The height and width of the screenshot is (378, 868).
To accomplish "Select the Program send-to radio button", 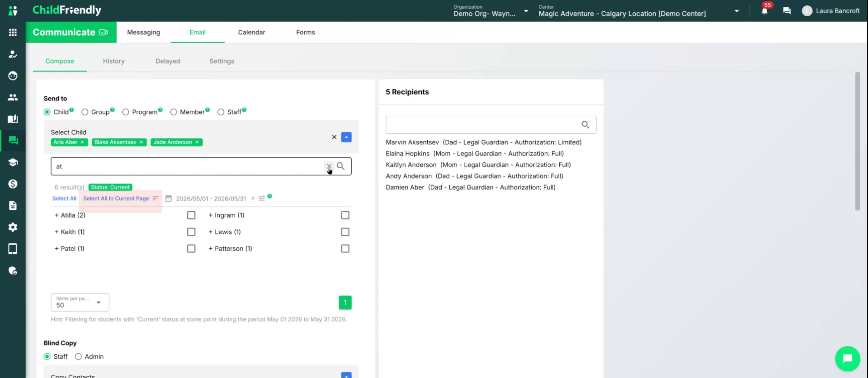I will [x=125, y=112].
